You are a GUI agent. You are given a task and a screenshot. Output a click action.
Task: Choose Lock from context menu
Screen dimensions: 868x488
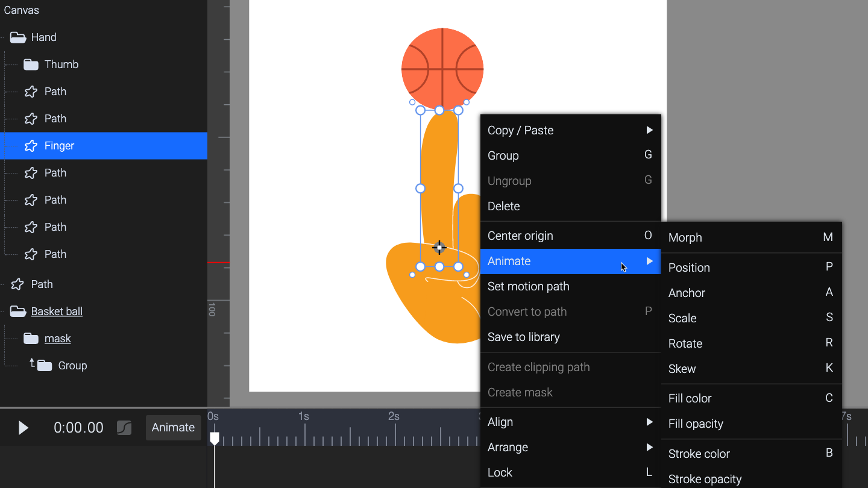click(570, 472)
